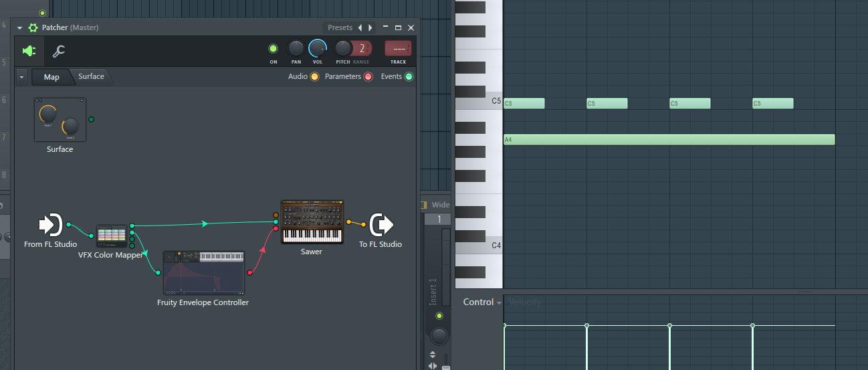Click the first C5 note in the piano roll
Viewport: 868px width, 370px height.
tap(524, 104)
